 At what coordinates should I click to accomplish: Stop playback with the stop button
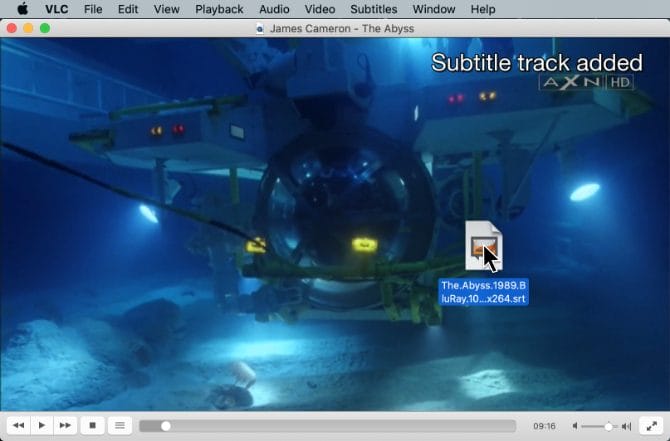coord(92,425)
